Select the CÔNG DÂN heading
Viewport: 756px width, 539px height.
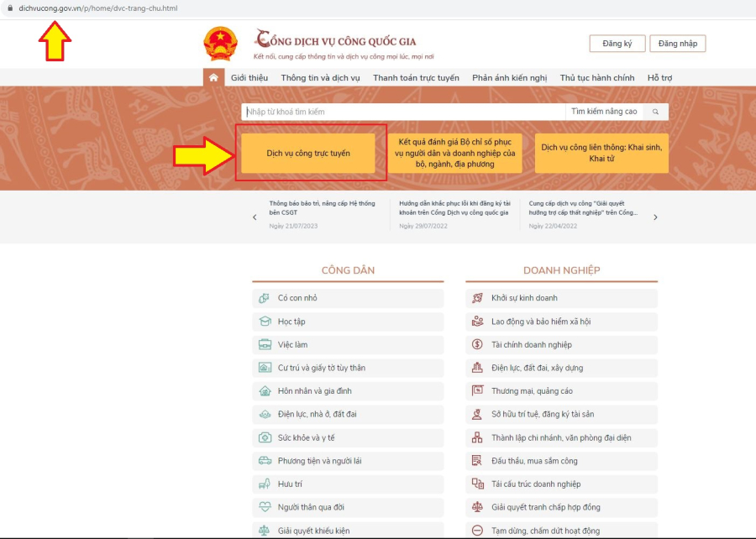click(348, 270)
